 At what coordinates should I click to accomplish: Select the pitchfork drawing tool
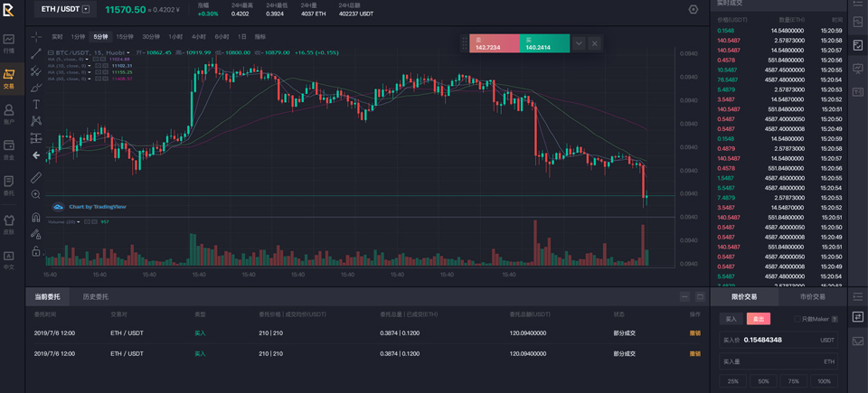coord(36,70)
